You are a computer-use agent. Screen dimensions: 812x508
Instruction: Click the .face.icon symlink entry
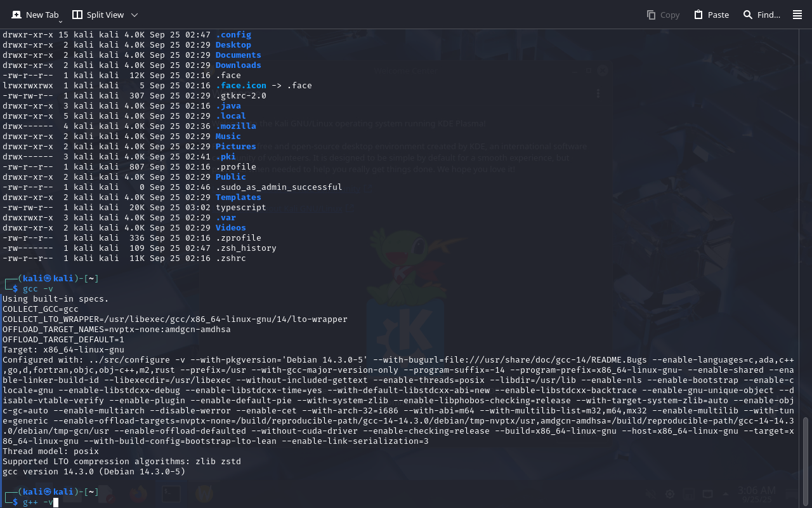tap(240, 86)
